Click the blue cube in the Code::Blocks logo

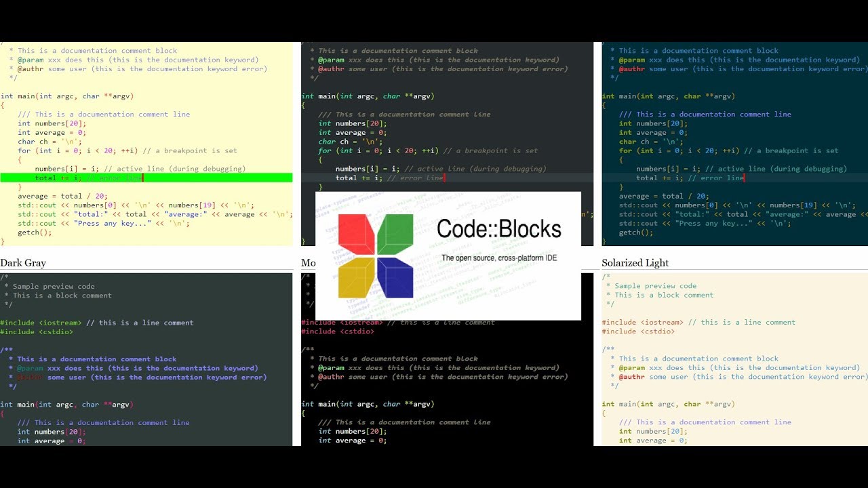click(395, 277)
